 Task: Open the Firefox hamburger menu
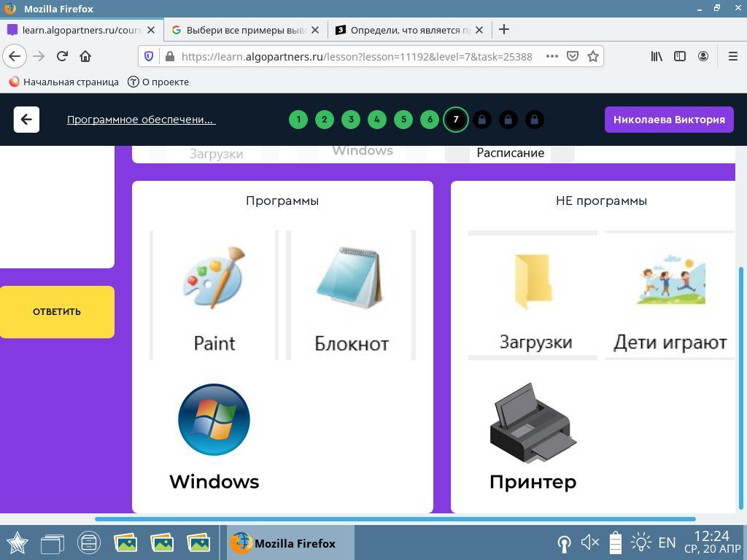[732, 56]
